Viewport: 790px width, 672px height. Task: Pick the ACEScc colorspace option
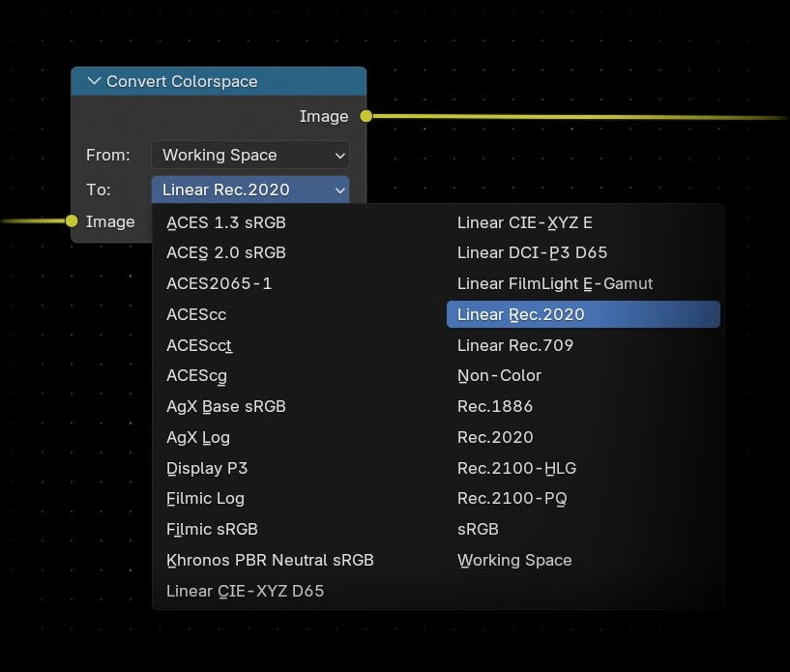(198, 314)
